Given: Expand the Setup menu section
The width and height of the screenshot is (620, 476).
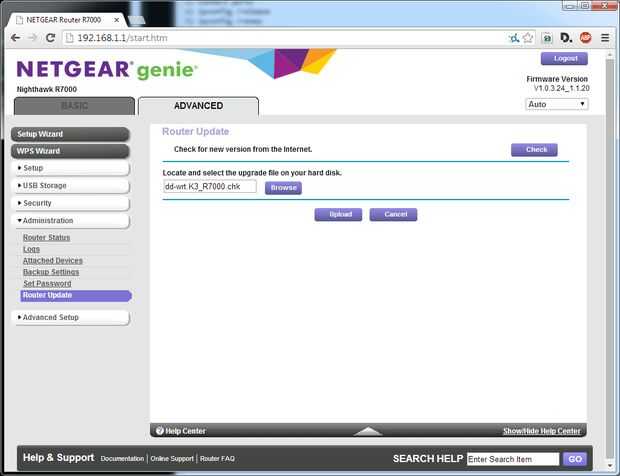Looking at the screenshot, I should pos(71,168).
